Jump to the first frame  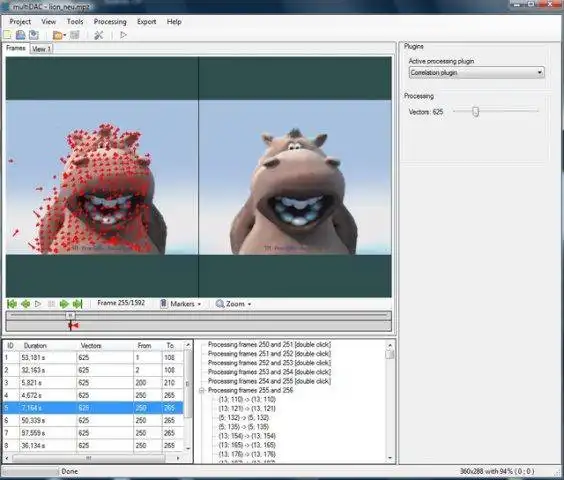(12, 304)
